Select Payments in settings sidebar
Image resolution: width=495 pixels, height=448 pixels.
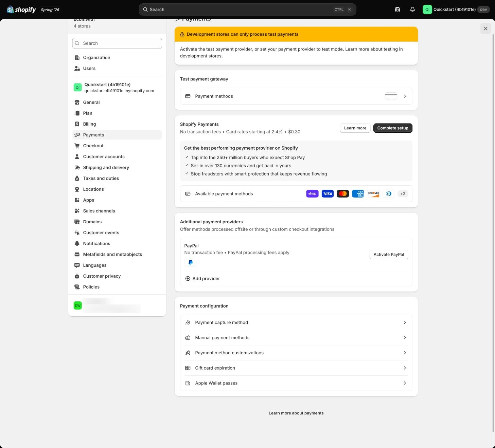pos(117,135)
